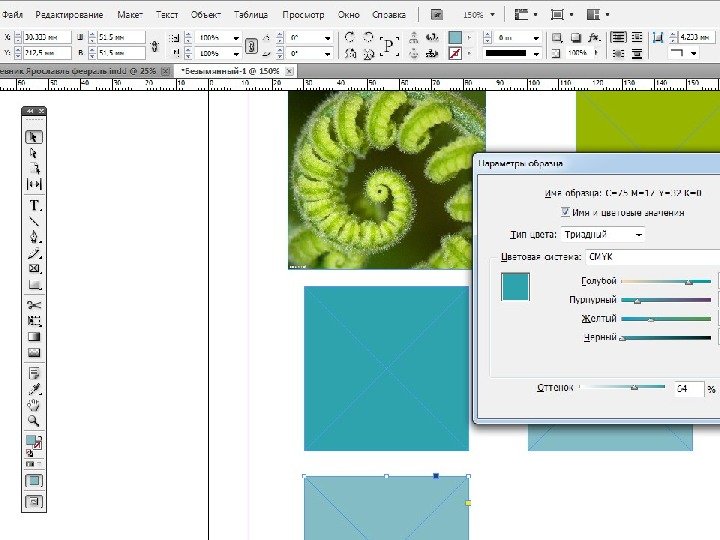
Task: Expand the 'Тип цвета' dropdown
Action: tap(602, 234)
